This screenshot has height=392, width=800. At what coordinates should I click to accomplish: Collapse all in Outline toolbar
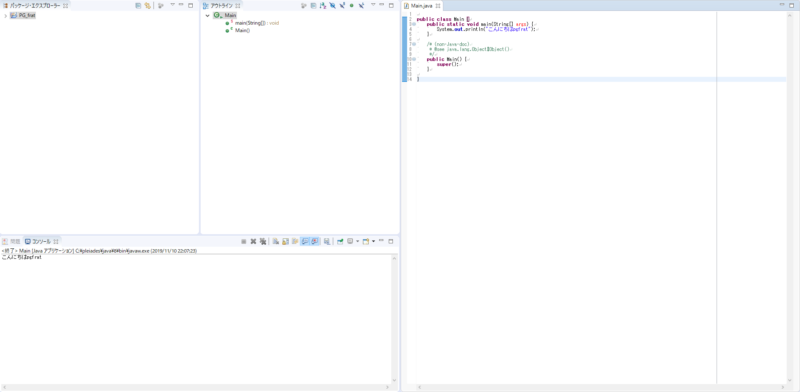[313, 6]
